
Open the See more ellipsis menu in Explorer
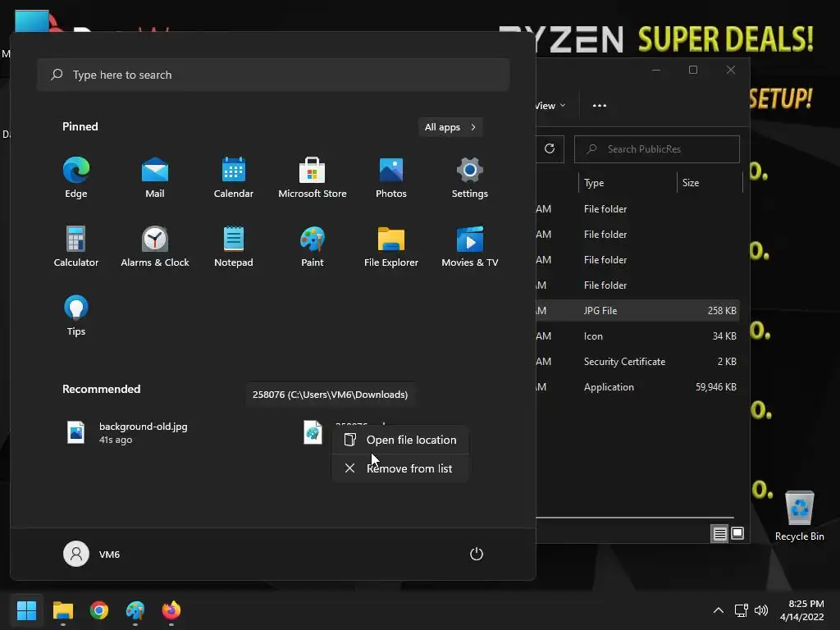tap(600, 106)
